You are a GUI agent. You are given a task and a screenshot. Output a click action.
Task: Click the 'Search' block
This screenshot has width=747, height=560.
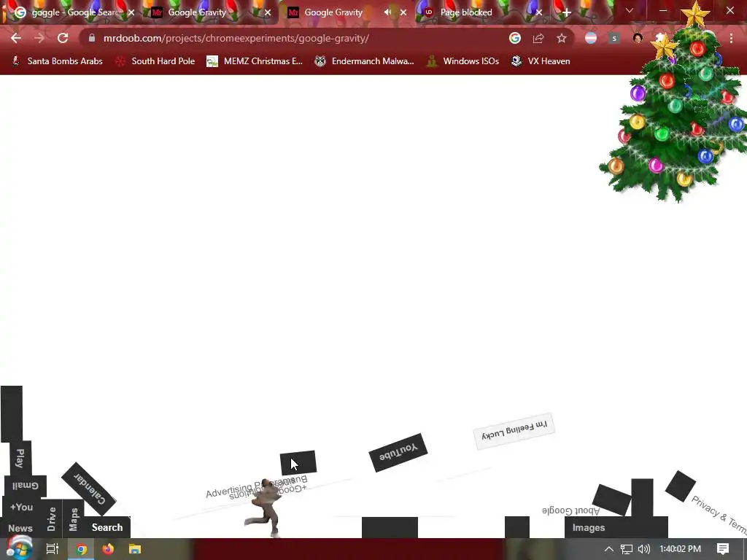point(107,527)
